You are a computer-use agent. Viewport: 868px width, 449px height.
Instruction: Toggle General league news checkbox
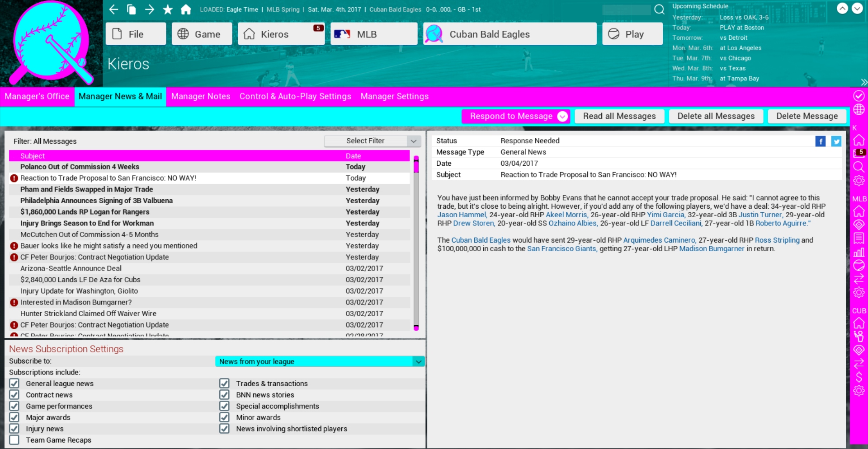(x=14, y=384)
